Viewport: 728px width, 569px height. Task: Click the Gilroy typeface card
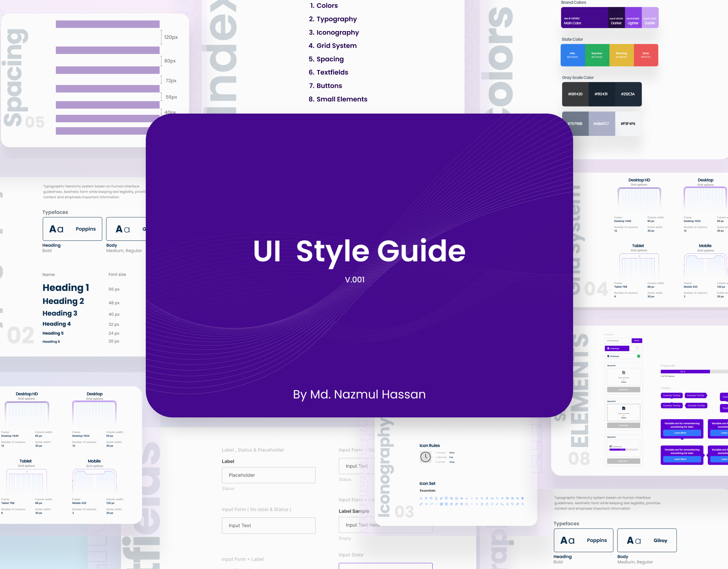click(647, 540)
